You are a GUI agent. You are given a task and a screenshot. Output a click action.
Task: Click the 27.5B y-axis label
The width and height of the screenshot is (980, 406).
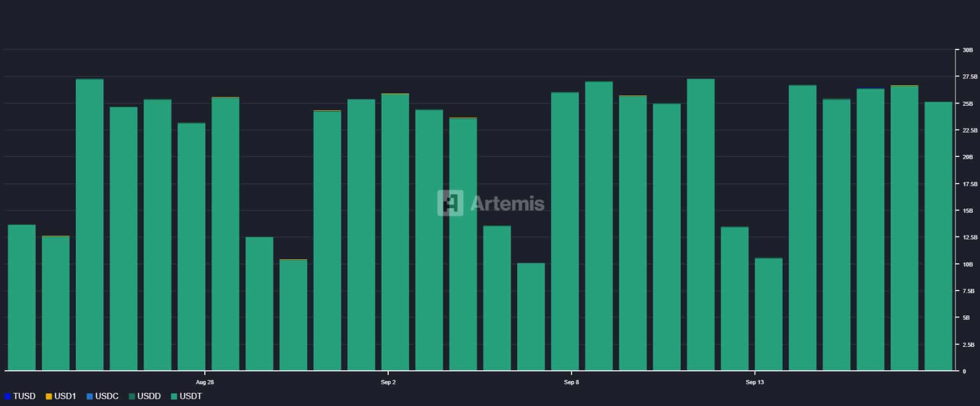[970, 77]
